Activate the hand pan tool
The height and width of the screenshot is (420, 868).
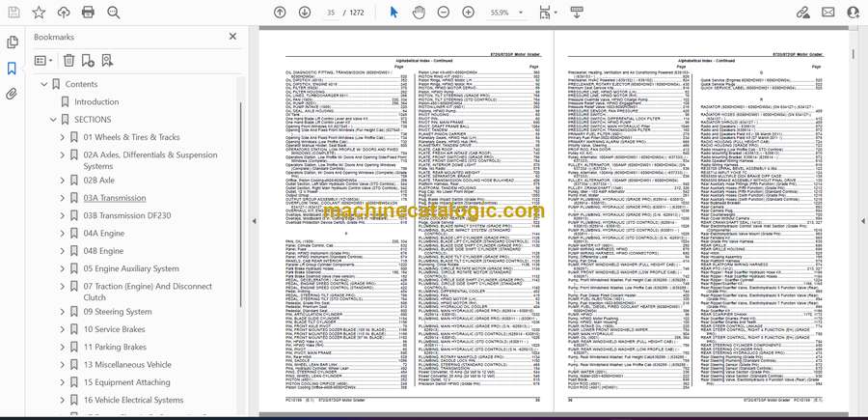coord(420,13)
